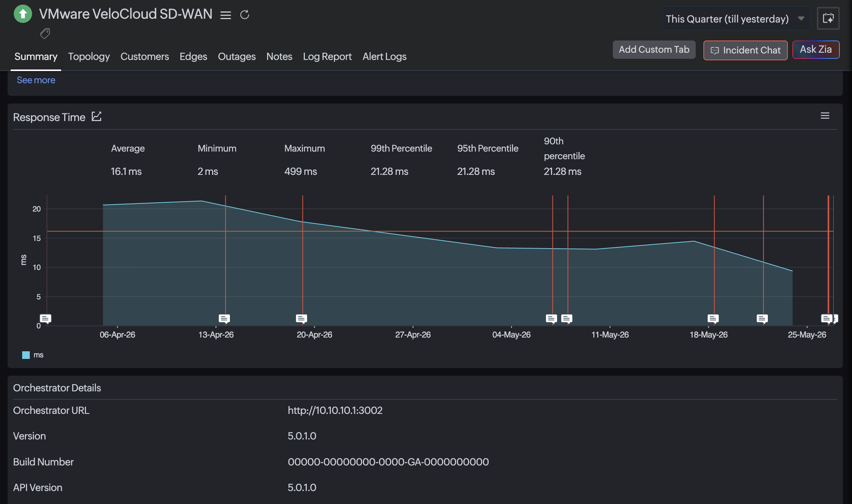Refresh the monitor with the reload icon
This screenshot has width=852, height=504.
(x=245, y=15)
